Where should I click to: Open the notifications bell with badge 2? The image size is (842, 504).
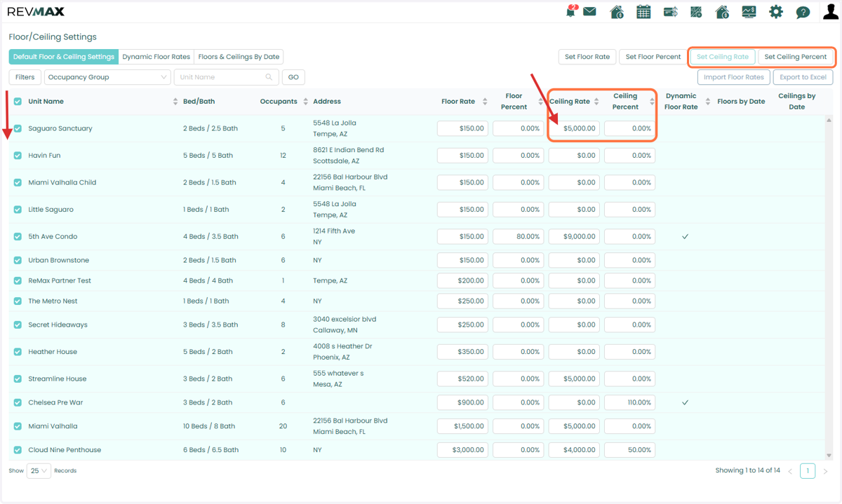(571, 11)
